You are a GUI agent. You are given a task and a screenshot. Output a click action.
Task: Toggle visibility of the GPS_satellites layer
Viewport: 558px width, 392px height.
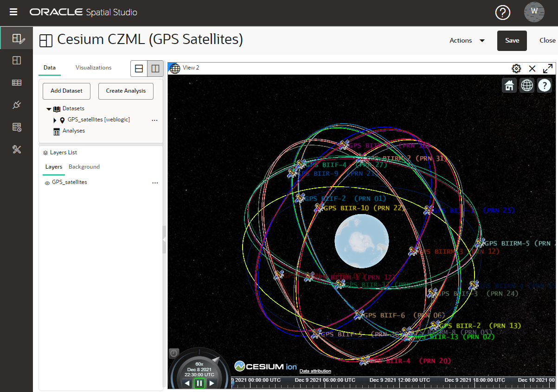tap(47, 182)
